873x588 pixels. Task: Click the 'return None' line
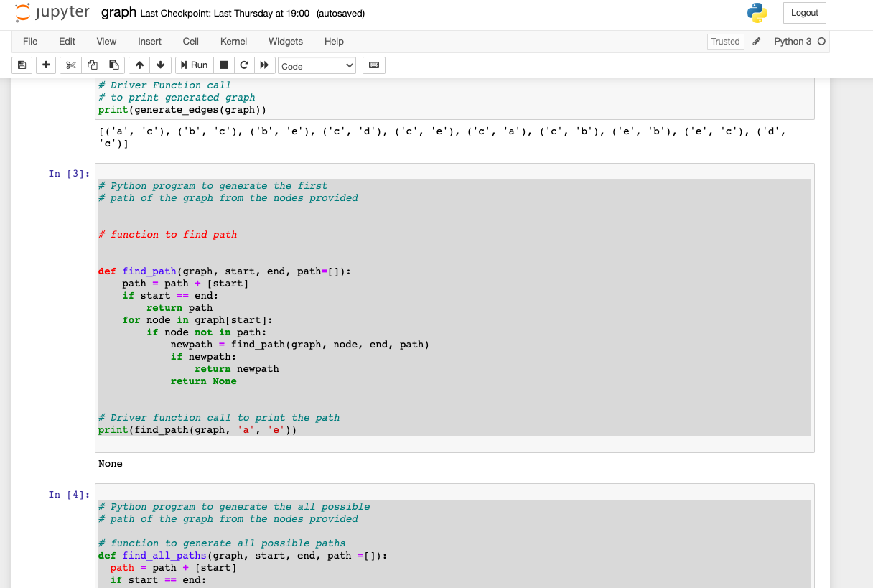(x=203, y=381)
